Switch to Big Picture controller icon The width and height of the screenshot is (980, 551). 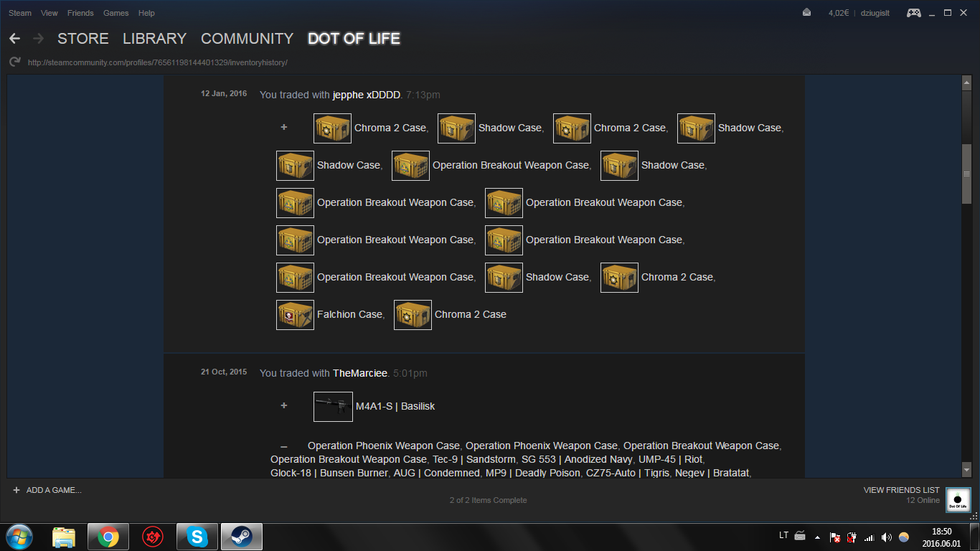point(913,13)
